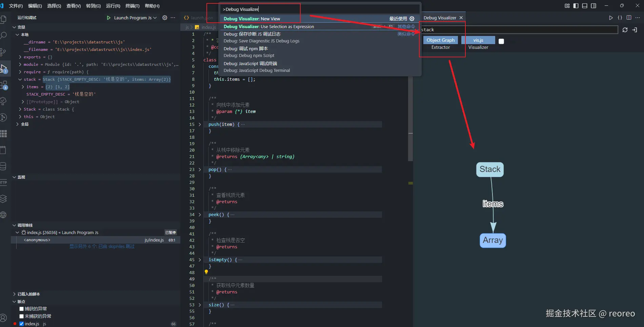The height and width of the screenshot is (327, 644).
Task: Toggle the 捕获的异常 breakpoint checkbox
Action: (x=21, y=309)
